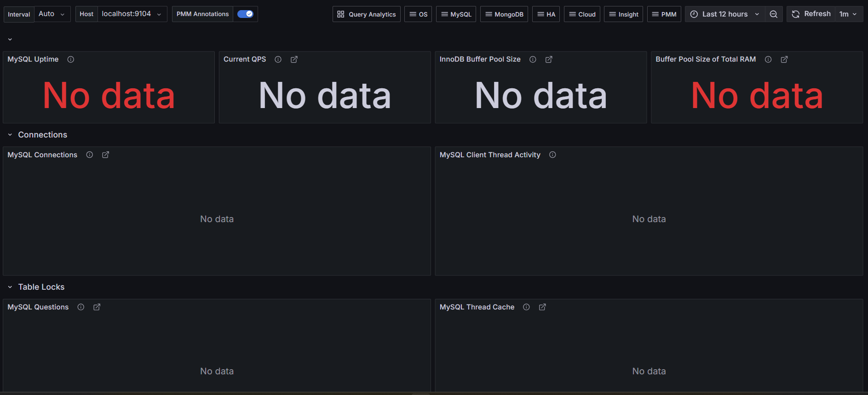Open the MySQL Uptime info icon

pos(71,59)
